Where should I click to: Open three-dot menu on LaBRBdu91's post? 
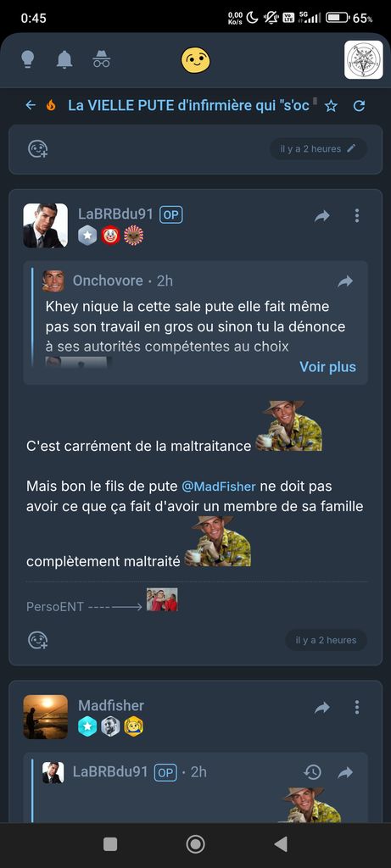(x=357, y=215)
